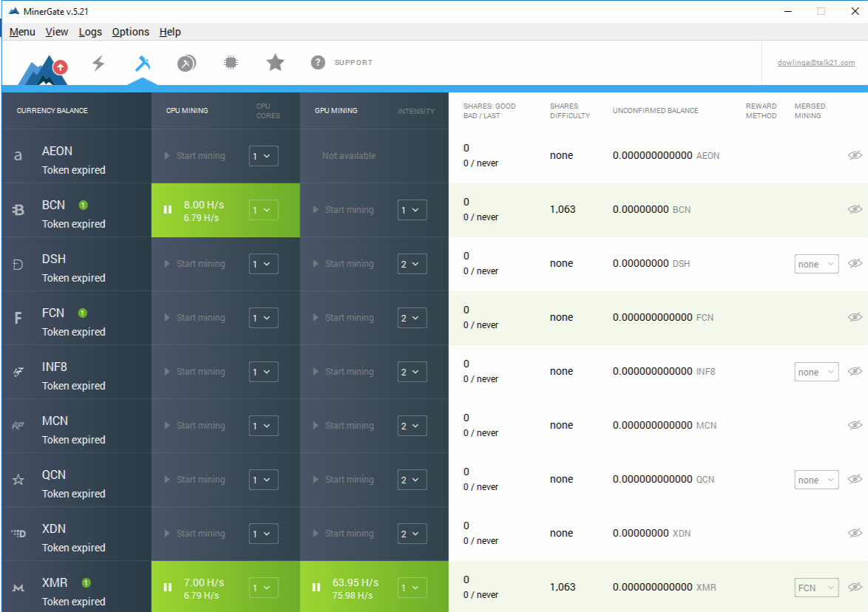
Task: Open the Help menu
Action: click(x=170, y=32)
